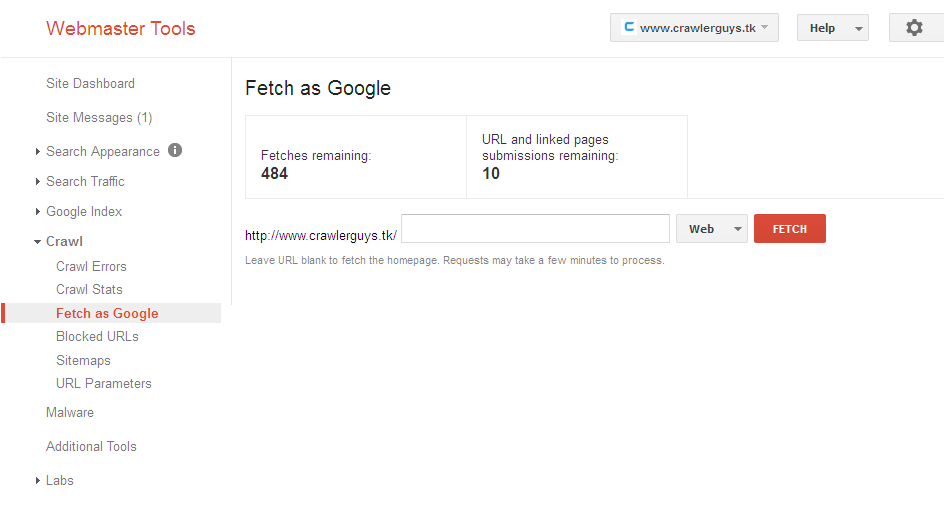Image resolution: width=944 pixels, height=505 pixels.
Task: Expand the Google Index section arrow
Action: click(37, 212)
